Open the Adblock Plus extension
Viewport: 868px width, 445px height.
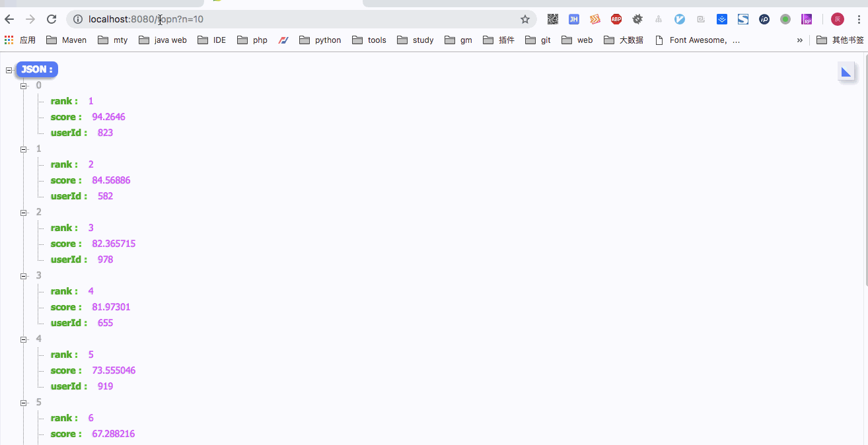coord(616,19)
